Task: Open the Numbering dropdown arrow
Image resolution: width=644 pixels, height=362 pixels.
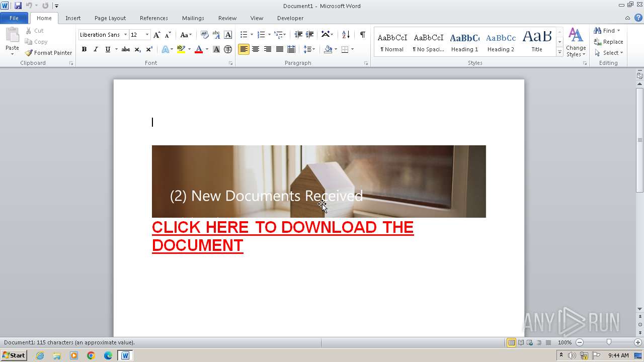Action: [x=269, y=35]
